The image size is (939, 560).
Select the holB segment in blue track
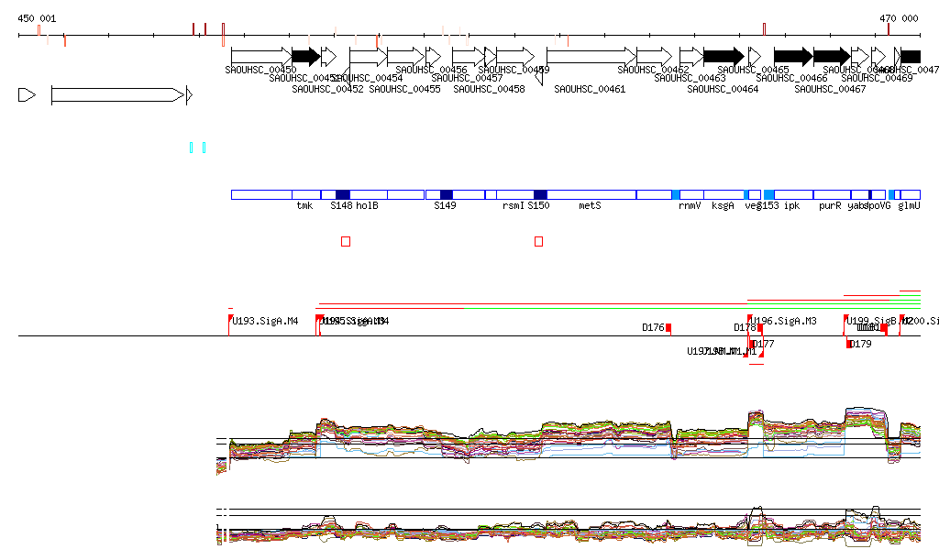coord(369,195)
